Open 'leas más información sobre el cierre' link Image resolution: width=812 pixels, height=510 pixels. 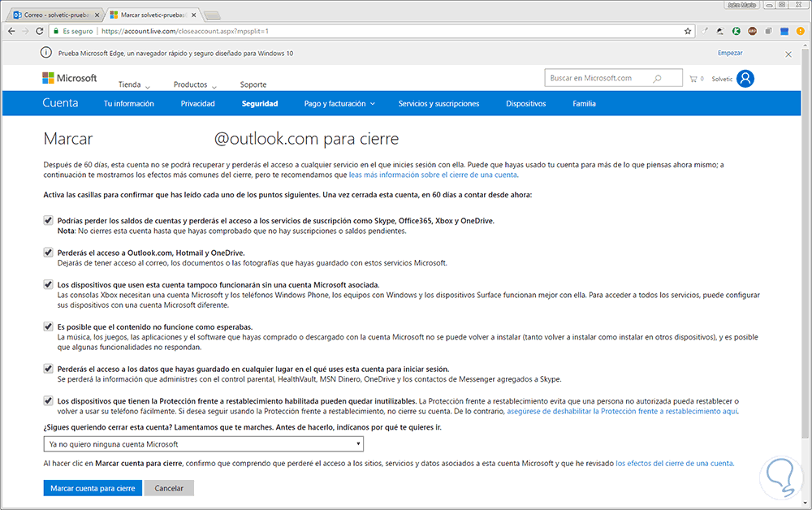click(433, 175)
